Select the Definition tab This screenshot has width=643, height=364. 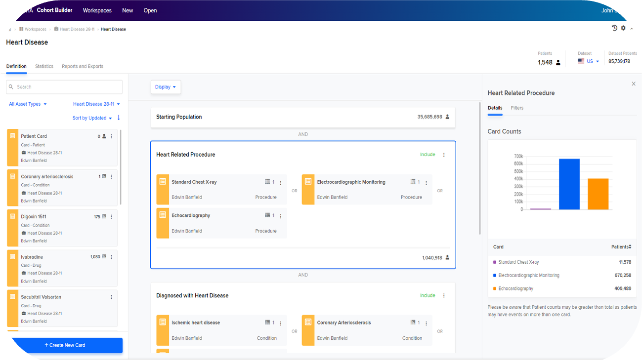[x=16, y=66]
